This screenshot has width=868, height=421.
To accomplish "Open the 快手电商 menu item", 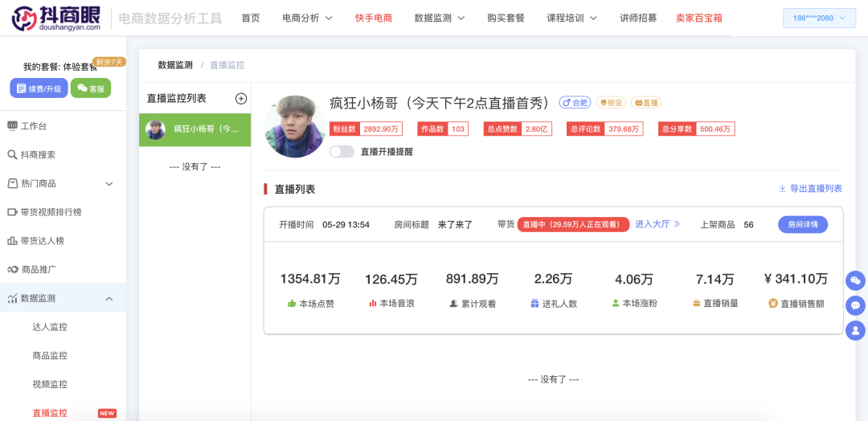I will click(x=374, y=18).
